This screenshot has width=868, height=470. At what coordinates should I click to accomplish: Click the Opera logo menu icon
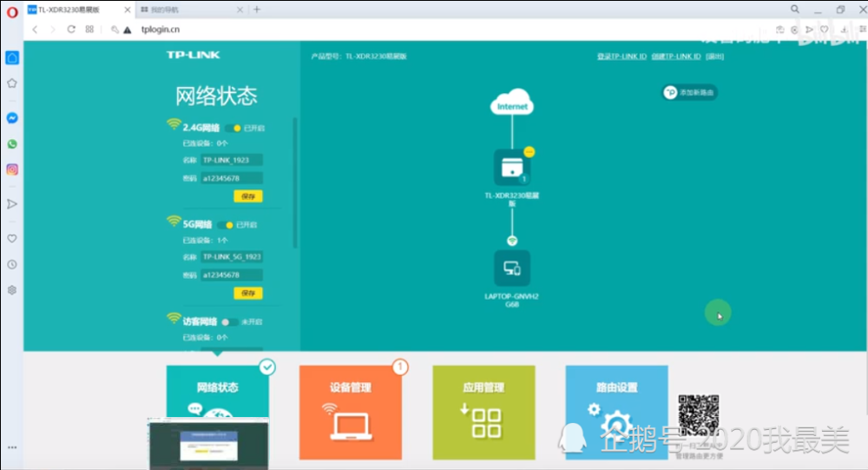click(11, 11)
